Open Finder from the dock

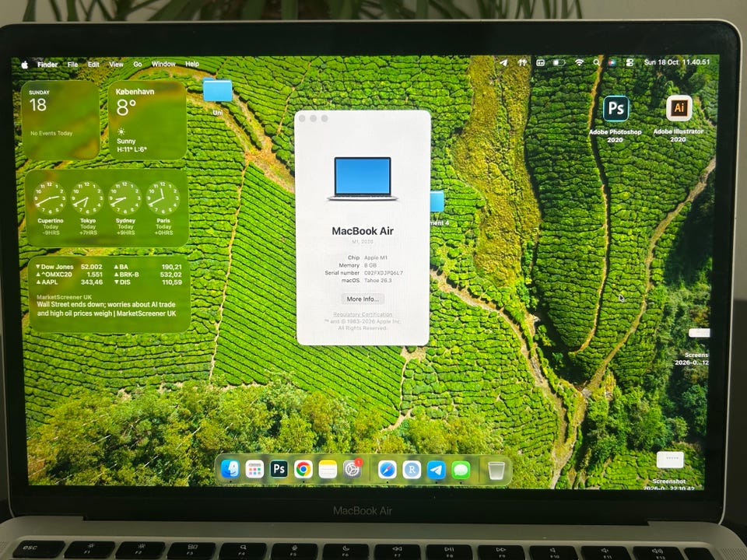tap(230, 470)
